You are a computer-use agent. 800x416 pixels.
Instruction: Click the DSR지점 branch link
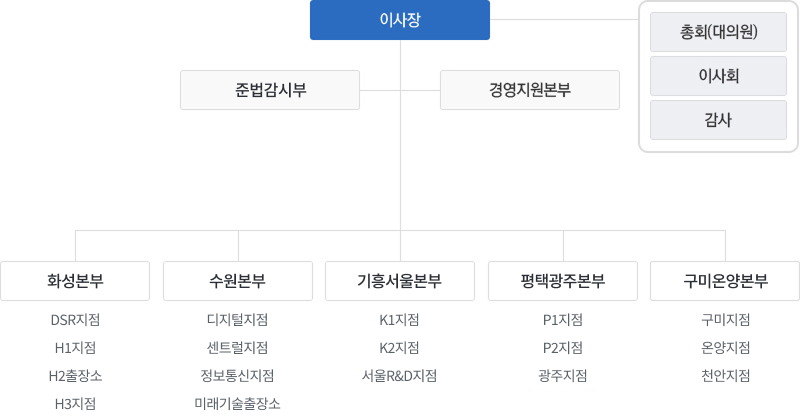(x=75, y=320)
